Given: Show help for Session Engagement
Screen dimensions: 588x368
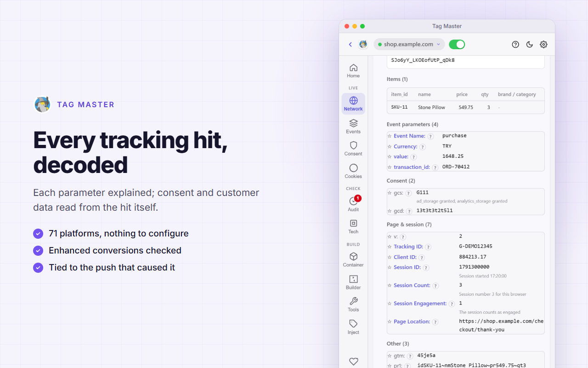Looking at the screenshot, I should 452,304.
